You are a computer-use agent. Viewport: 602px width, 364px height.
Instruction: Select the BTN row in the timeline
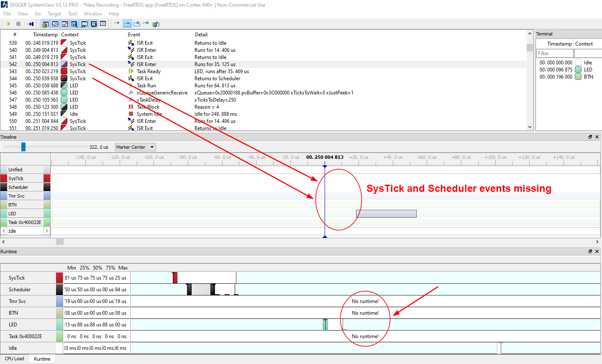pyautogui.click(x=25, y=205)
